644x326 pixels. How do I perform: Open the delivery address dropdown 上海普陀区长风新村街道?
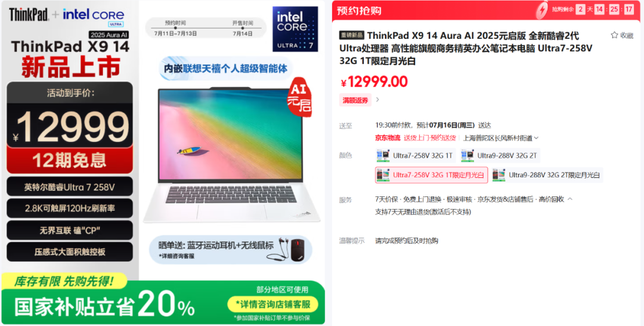click(x=501, y=138)
